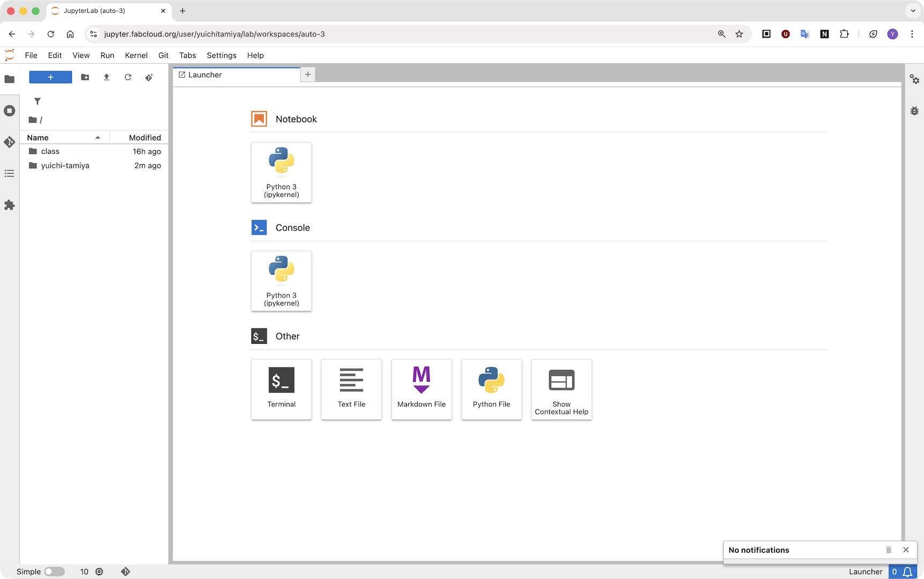Switch to the Launcher tab

coord(205,75)
